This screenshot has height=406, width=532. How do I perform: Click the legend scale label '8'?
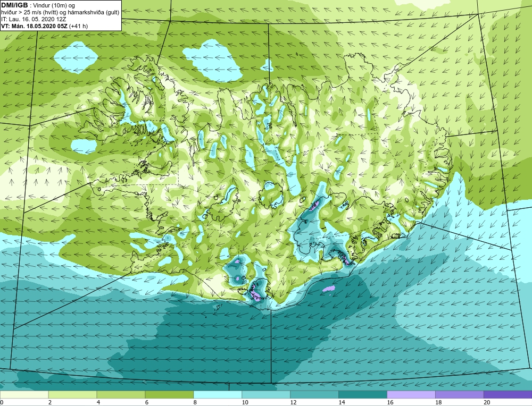[195, 402]
